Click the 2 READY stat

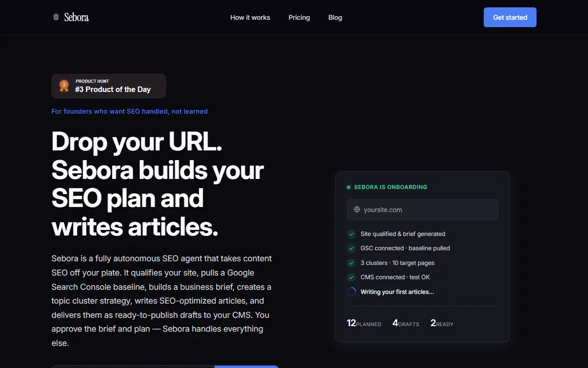(442, 323)
